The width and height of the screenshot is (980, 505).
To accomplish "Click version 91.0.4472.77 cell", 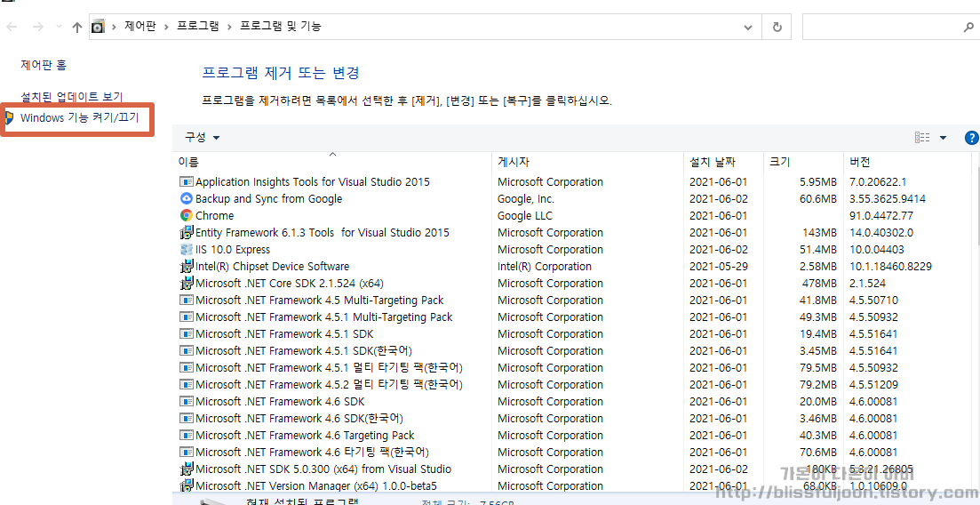I will (881, 216).
